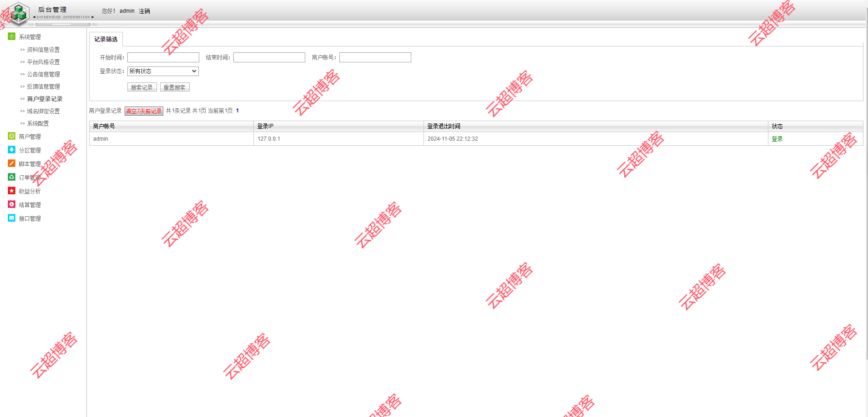Image resolution: width=868 pixels, height=417 pixels.
Task: Expand the 分区管理 menu section
Action: [30, 150]
